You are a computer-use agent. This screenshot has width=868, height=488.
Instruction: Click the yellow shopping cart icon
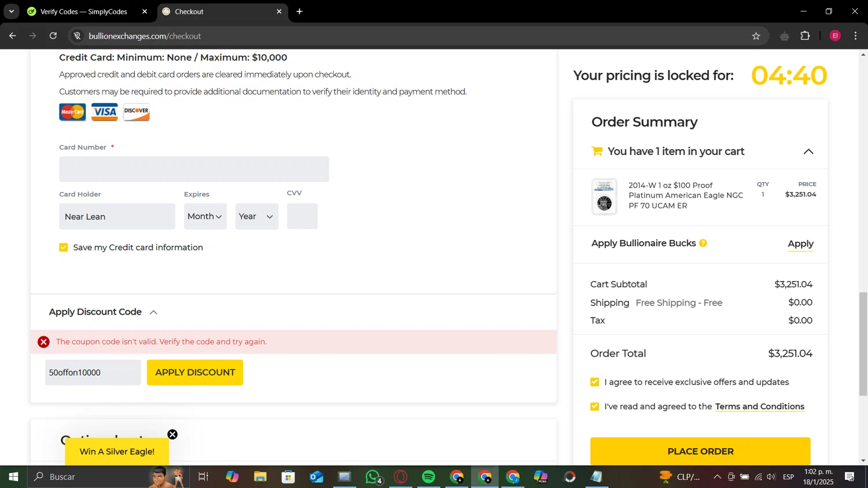click(597, 151)
